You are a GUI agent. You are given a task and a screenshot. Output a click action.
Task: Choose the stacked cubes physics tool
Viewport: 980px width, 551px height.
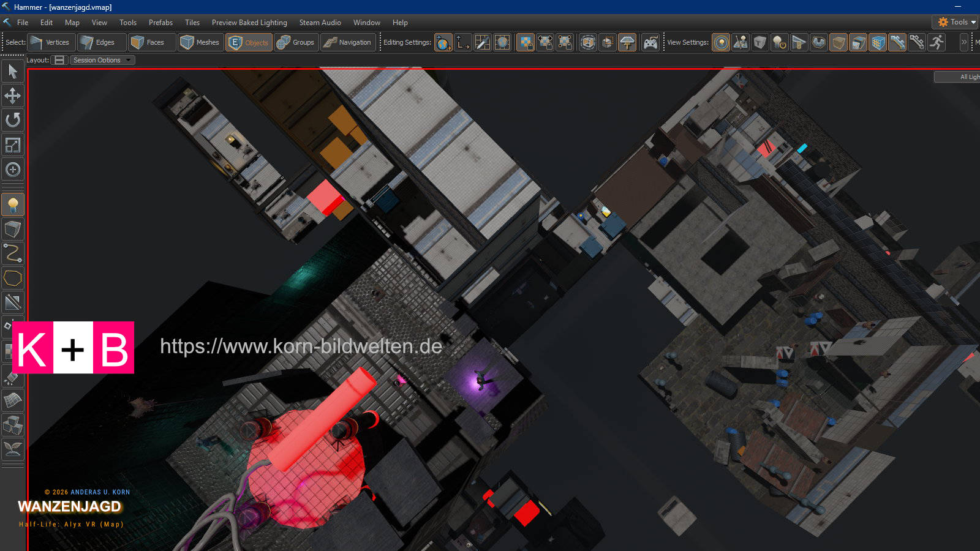tap(13, 425)
